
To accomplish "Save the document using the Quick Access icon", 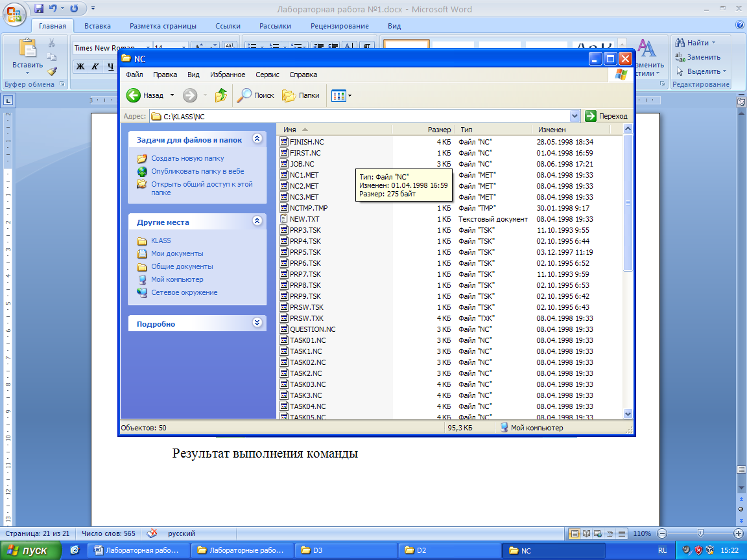I will [39, 8].
